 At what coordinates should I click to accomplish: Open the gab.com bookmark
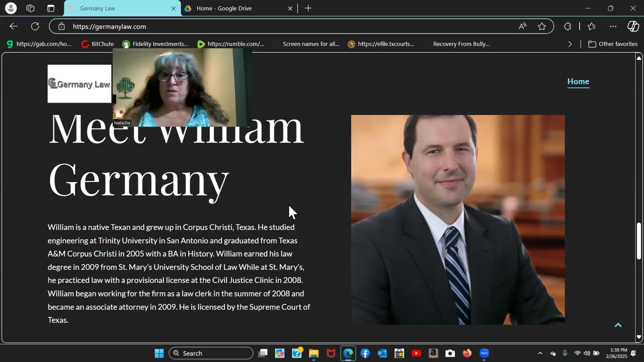[x=39, y=44]
